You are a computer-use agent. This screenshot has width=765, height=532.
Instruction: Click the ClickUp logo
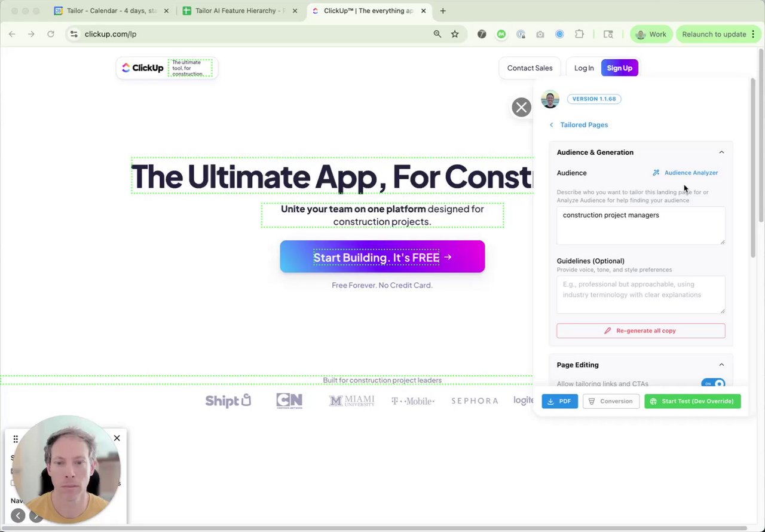click(x=143, y=68)
